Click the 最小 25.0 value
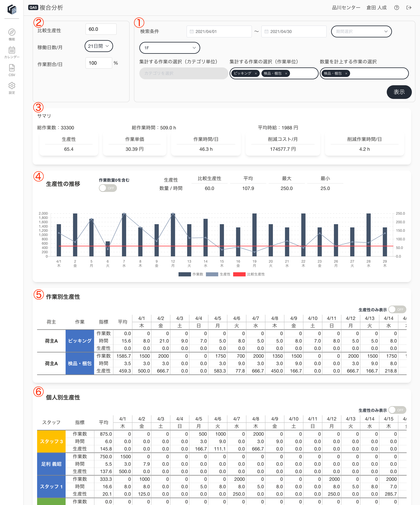 (x=325, y=188)
